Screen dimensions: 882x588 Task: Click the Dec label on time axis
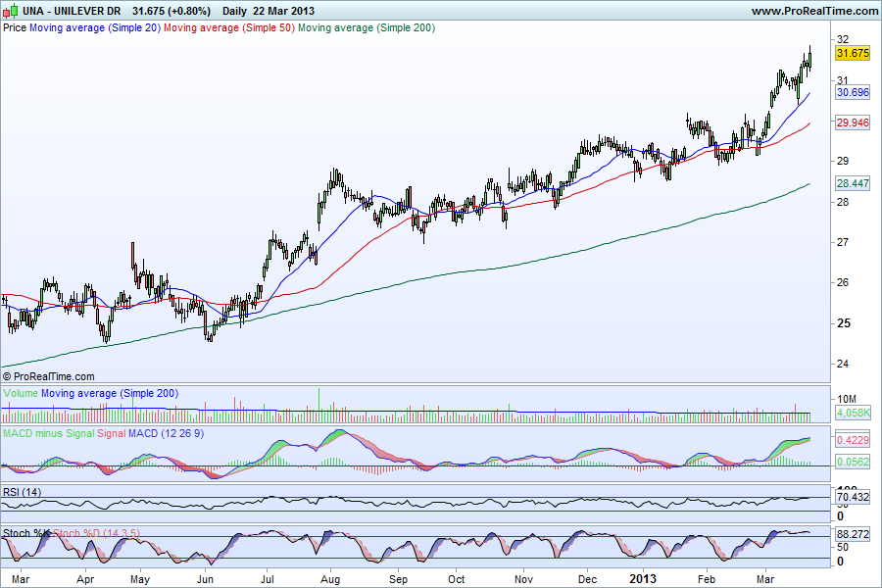588,579
